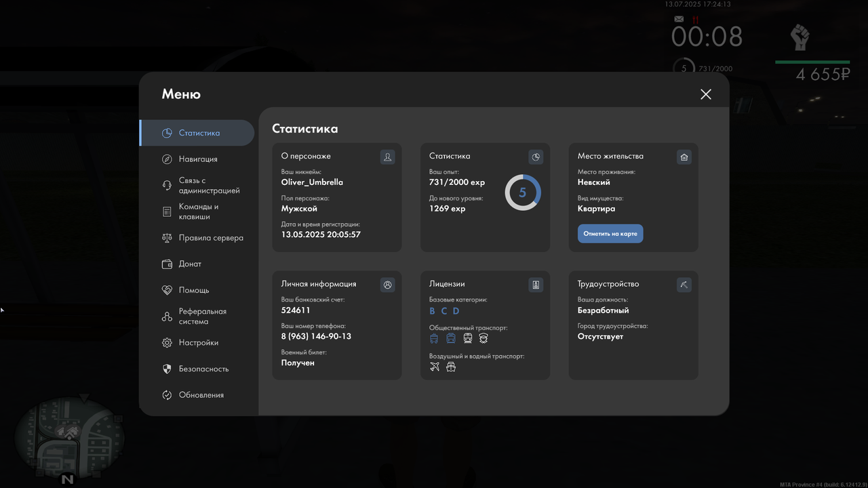
Task: Open the Безопасность section
Action: [197, 369]
